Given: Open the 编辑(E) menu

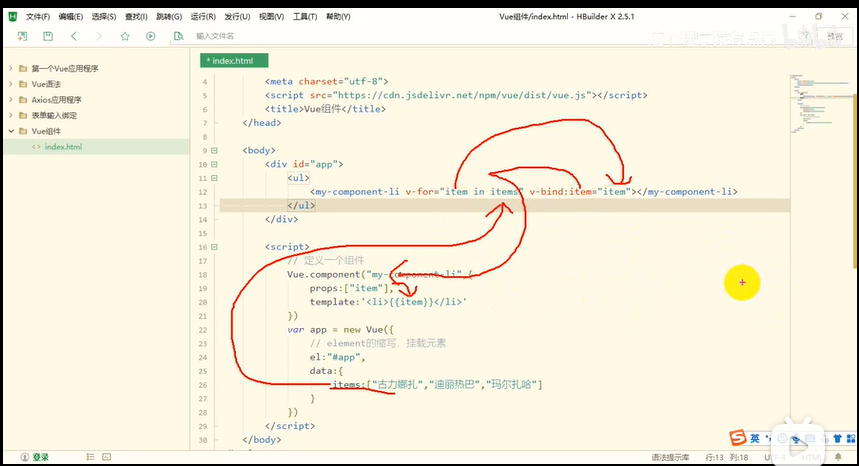Looking at the screenshot, I should 71,17.
